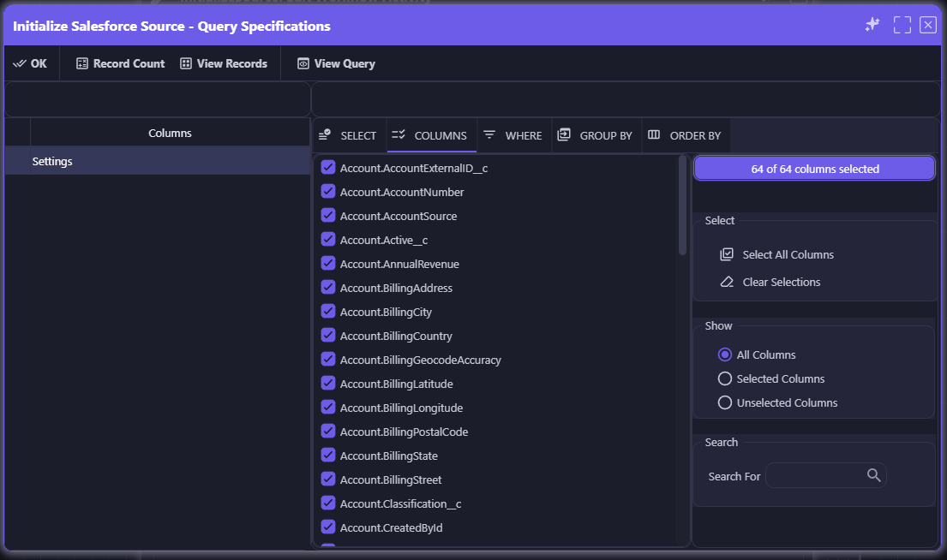Image resolution: width=947 pixels, height=560 pixels.
Task: Click the Columns header in left panel
Action: (170, 133)
